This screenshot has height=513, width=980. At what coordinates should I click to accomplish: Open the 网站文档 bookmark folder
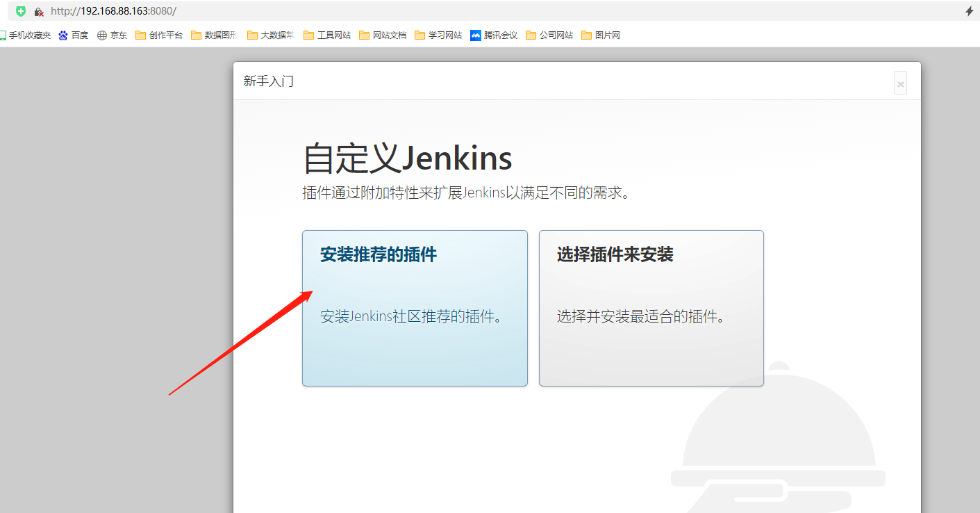coord(383,35)
